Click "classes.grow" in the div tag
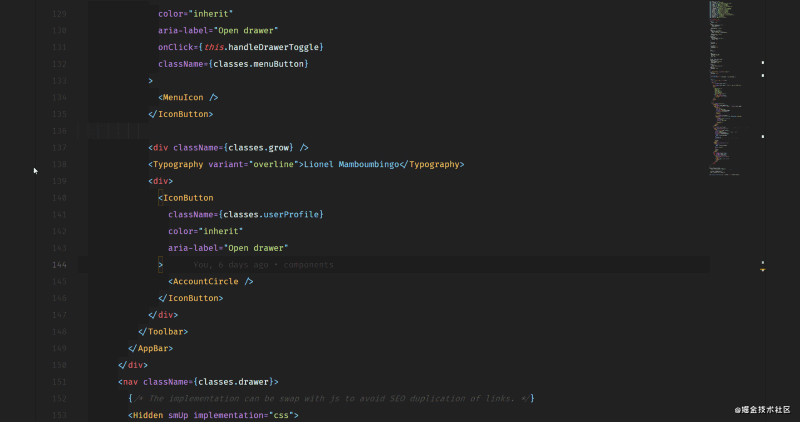This screenshot has height=422, width=800. click(258, 147)
